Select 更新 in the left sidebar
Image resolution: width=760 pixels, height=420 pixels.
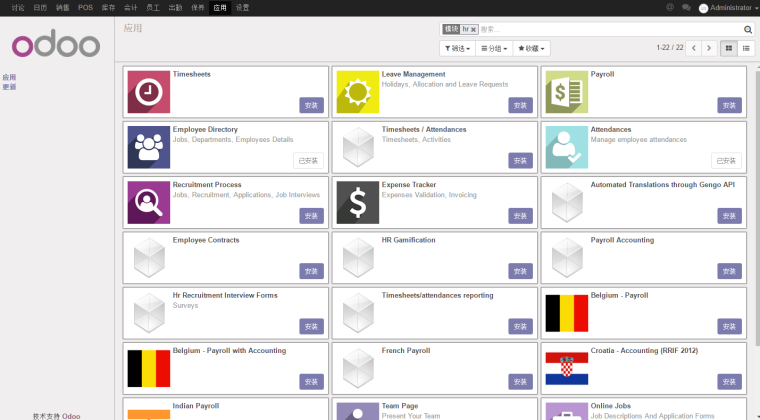point(9,87)
